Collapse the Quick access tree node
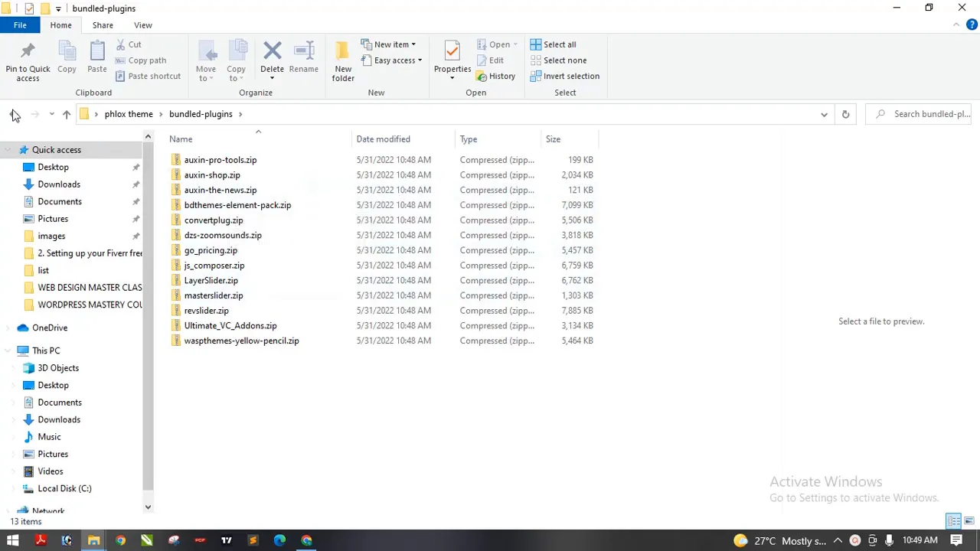The width and height of the screenshot is (980, 551). pyautogui.click(x=8, y=150)
